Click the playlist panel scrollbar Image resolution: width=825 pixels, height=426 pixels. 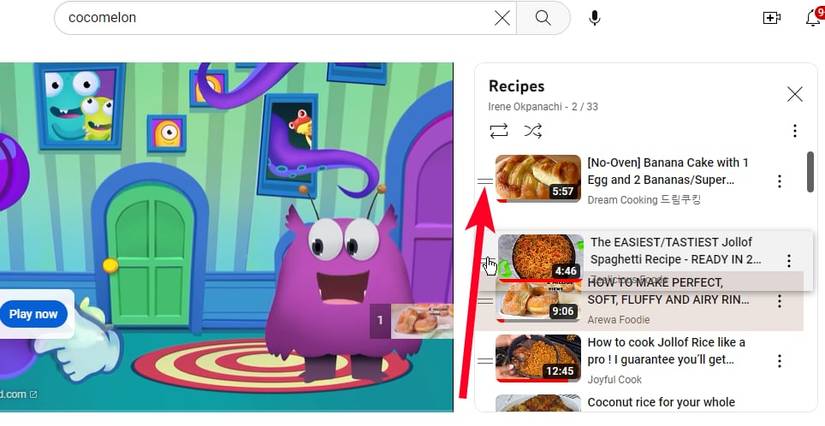pyautogui.click(x=810, y=173)
